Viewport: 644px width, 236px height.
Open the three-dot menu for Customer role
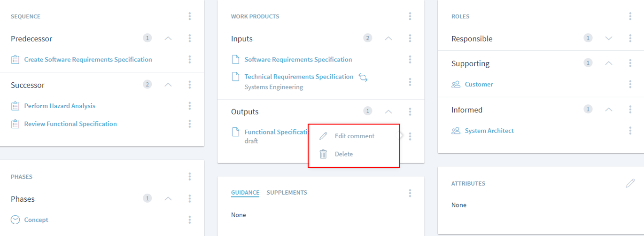click(630, 84)
